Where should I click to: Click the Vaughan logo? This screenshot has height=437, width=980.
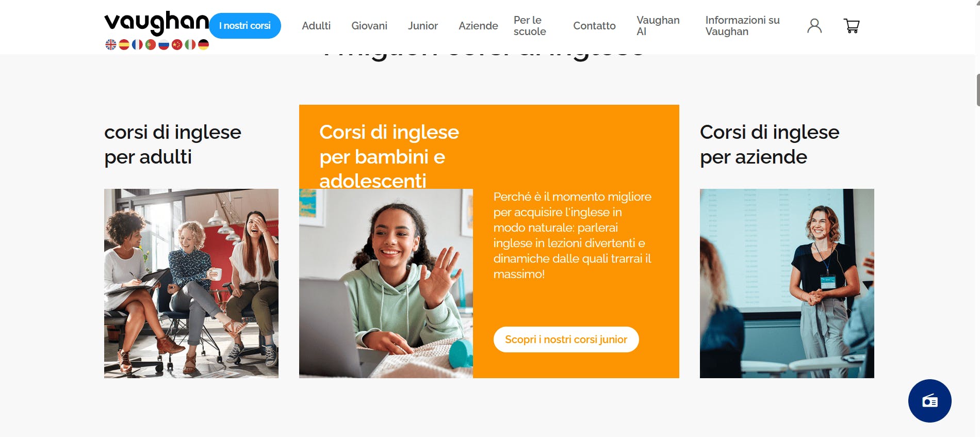click(157, 23)
